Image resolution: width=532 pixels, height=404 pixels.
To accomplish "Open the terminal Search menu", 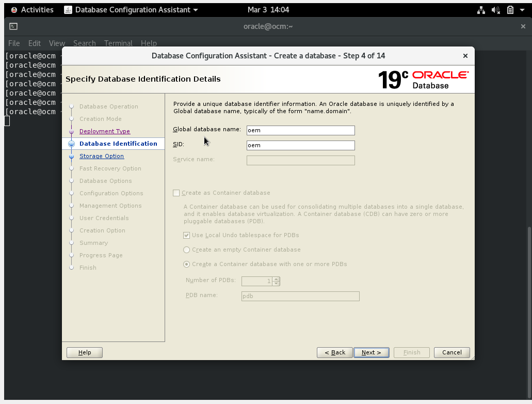I will click(x=85, y=43).
